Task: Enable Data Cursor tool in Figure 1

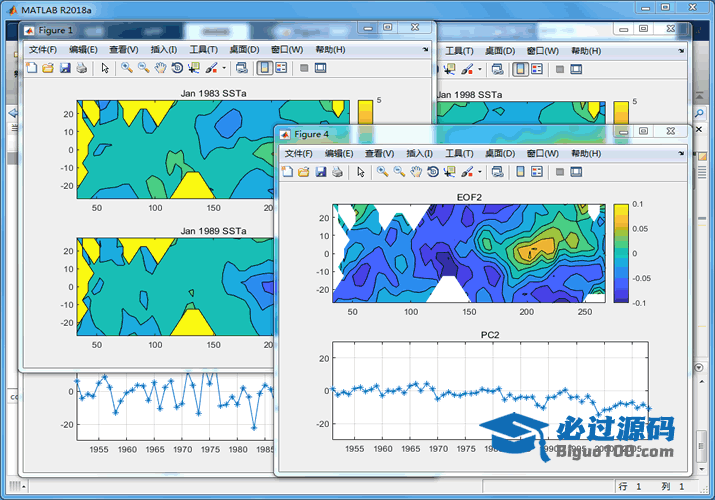Action: [x=194, y=68]
